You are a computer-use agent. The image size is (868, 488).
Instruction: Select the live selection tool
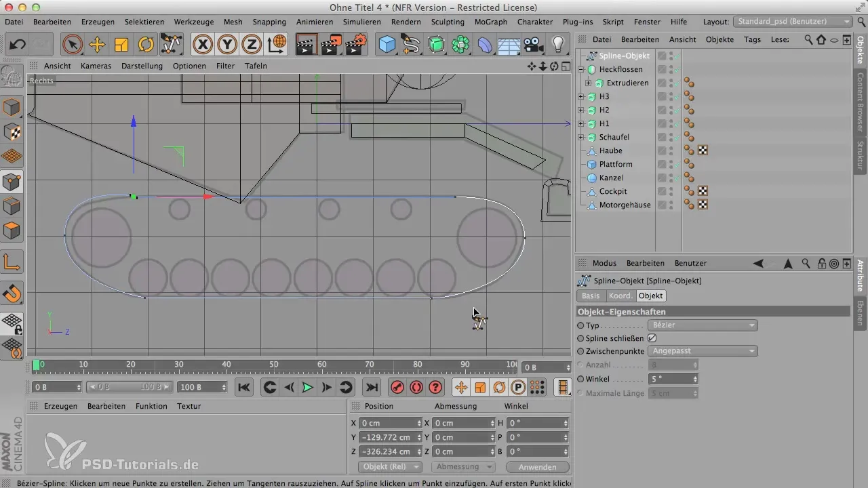73,45
